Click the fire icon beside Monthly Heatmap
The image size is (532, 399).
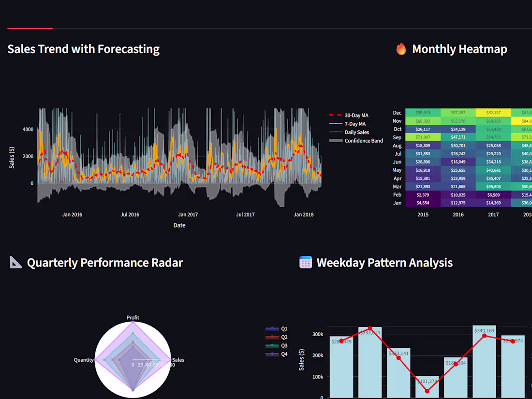pos(401,48)
